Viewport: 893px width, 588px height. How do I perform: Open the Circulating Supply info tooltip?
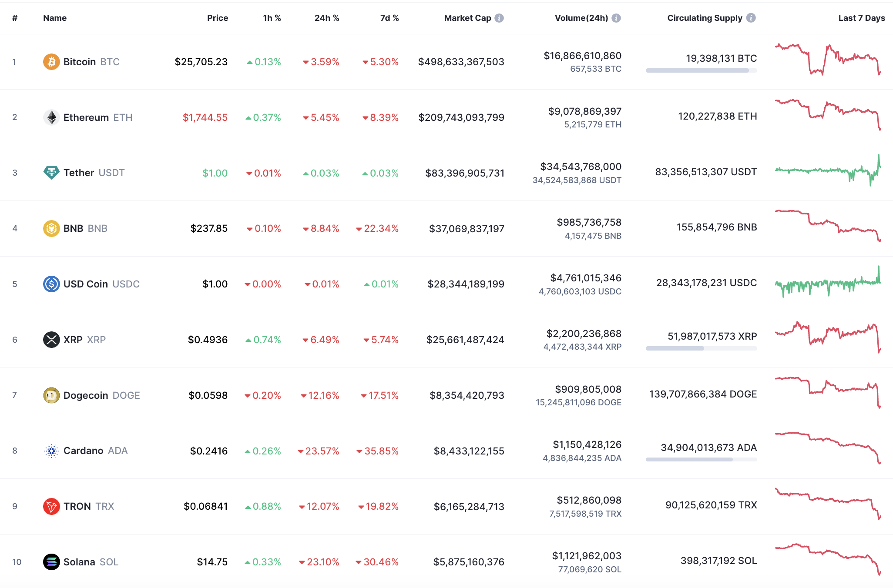pyautogui.click(x=750, y=18)
